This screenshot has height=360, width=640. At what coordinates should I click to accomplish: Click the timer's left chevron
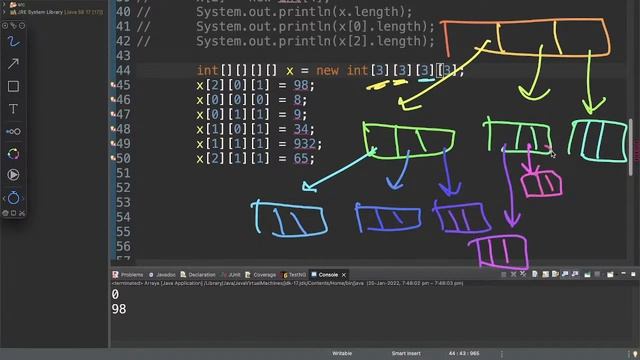point(4,199)
